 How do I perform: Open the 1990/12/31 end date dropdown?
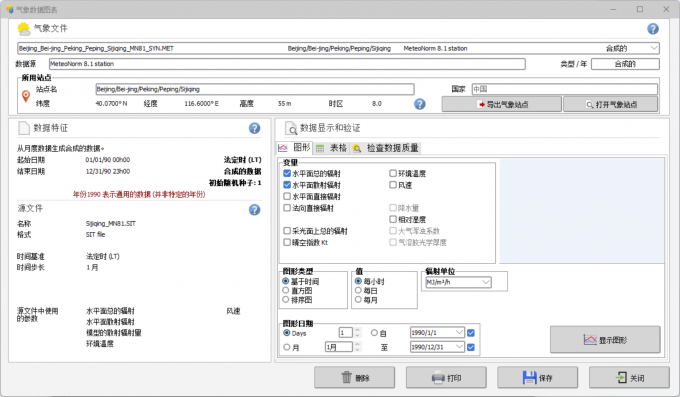pyautogui.click(x=459, y=347)
